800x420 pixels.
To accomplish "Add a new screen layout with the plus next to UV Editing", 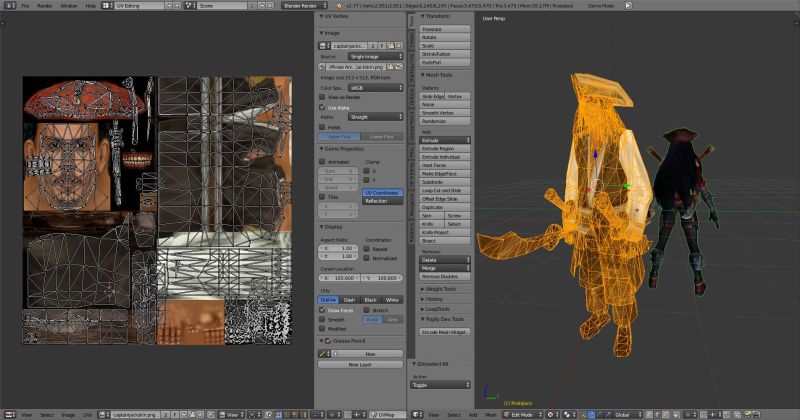I will click(169, 6).
